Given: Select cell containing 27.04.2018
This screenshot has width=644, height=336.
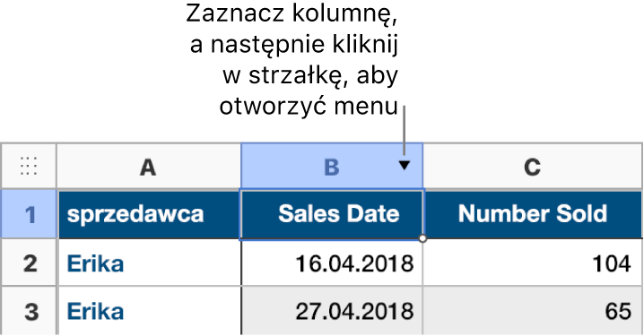Looking at the screenshot, I should pos(332,311).
